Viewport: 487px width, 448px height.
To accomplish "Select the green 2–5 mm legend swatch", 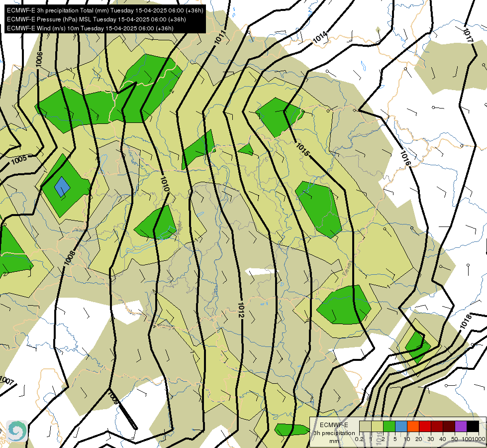I will pyautogui.click(x=389, y=426).
